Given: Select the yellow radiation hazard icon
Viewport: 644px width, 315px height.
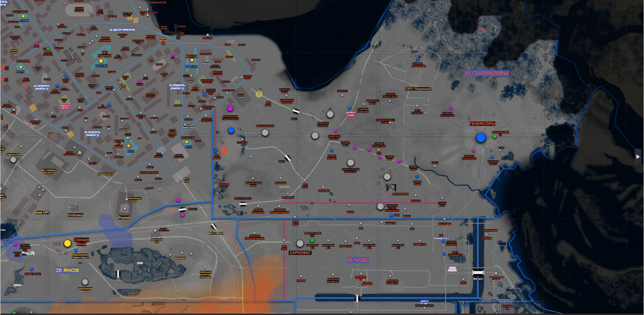Looking at the screenshot, I should pyautogui.click(x=259, y=94).
